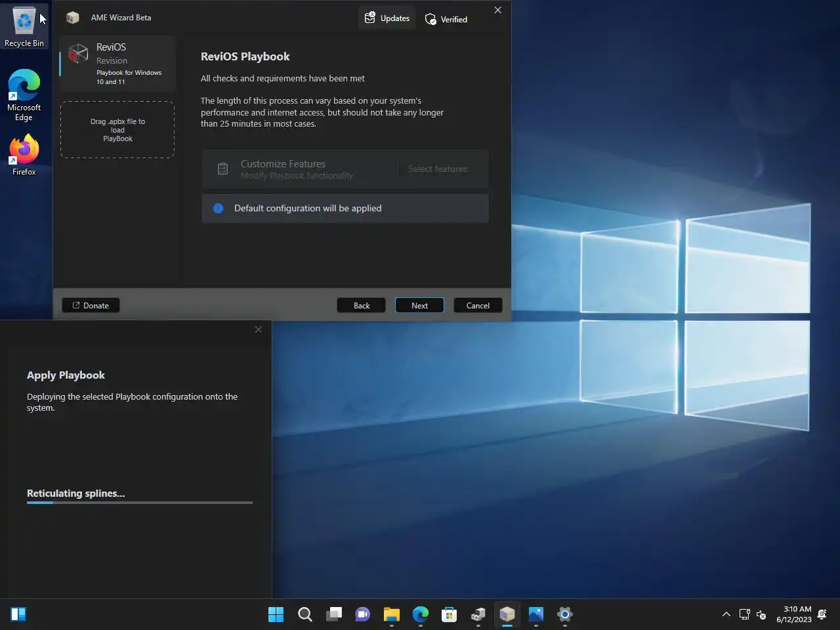
Task: Click the ReviOS cube logo in the sidebar
Action: 78,53
